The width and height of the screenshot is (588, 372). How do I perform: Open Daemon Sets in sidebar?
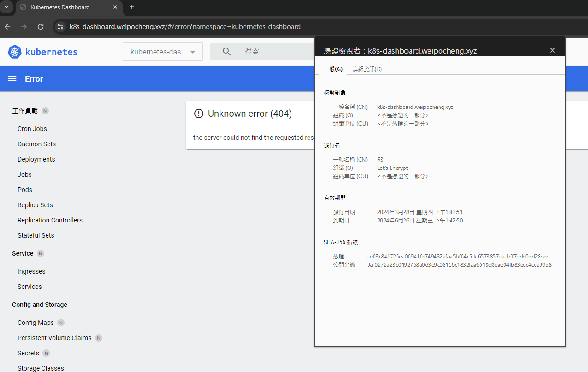pyautogui.click(x=36, y=144)
